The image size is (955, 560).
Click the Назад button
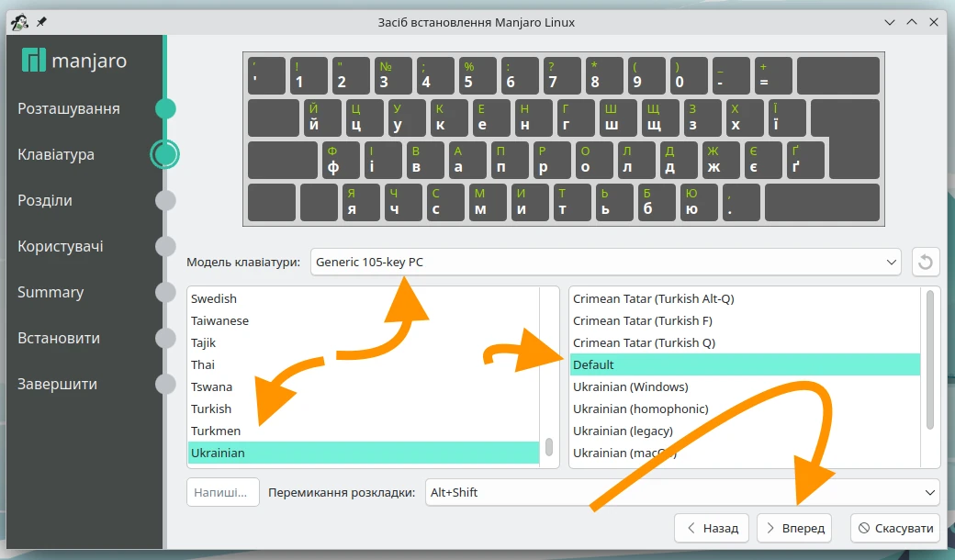713,528
